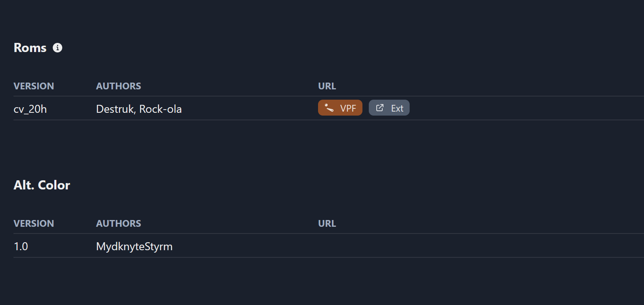
Task: Click the rom row for cv_20h
Action: click(x=198, y=109)
